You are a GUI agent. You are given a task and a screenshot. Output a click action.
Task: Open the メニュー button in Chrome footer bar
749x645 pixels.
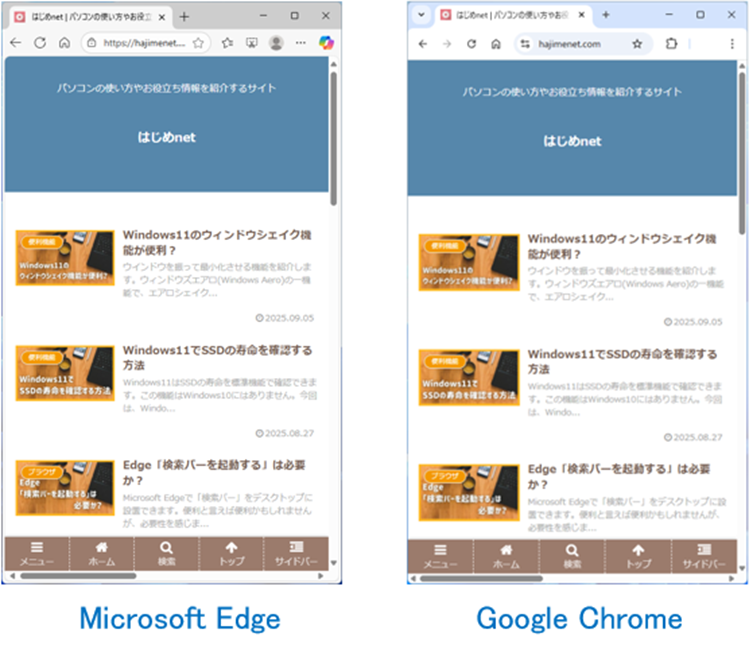pos(440,557)
